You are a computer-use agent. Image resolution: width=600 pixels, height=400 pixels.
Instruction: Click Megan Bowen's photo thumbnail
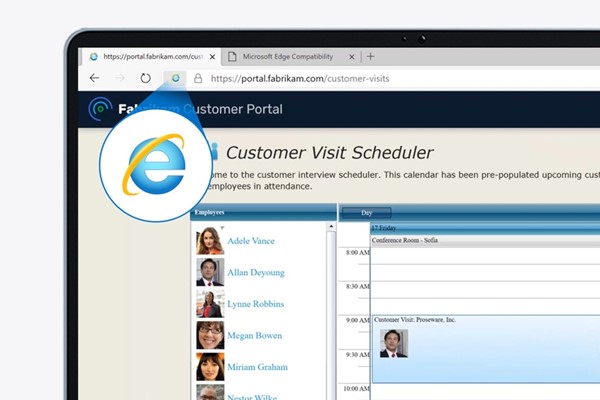click(x=210, y=335)
